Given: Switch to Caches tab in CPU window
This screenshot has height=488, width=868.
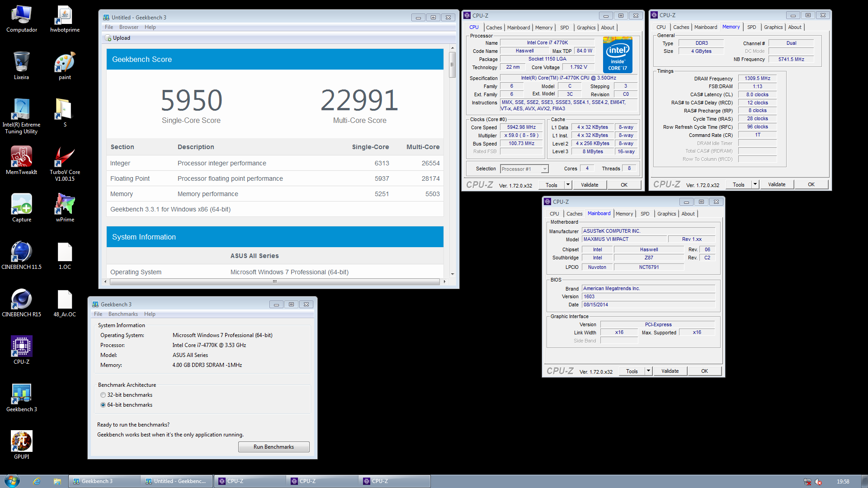Looking at the screenshot, I should pyautogui.click(x=494, y=28).
